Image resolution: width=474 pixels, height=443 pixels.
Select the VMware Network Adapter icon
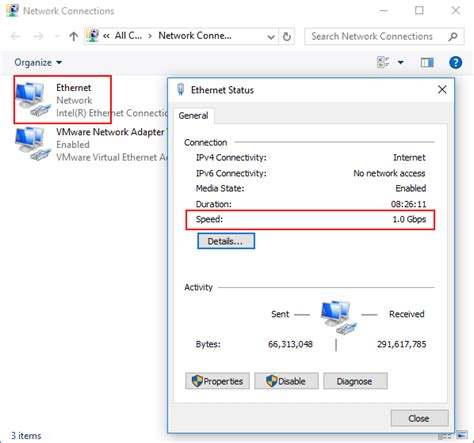point(33,144)
